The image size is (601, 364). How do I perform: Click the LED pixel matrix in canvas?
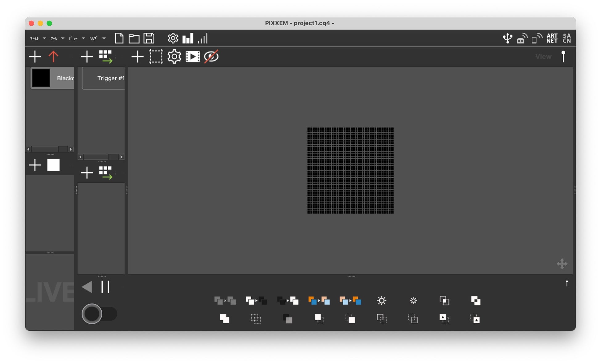pyautogui.click(x=350, y=170)
